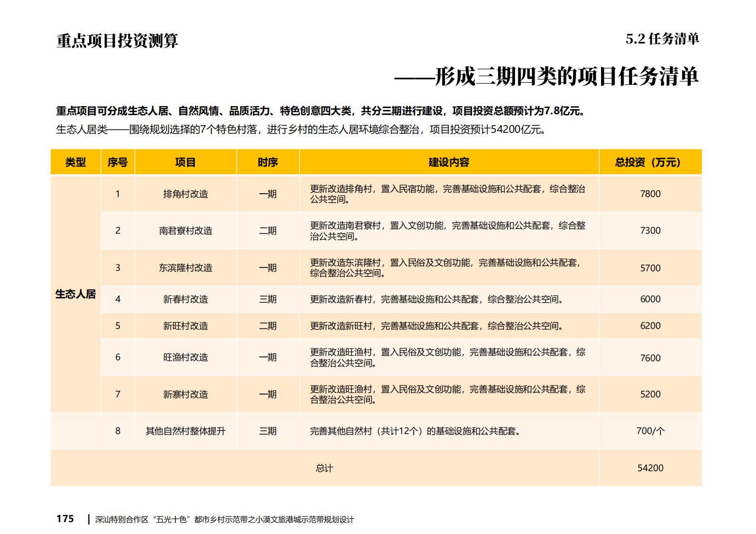Image resolution: width=756 pixels, height=534 pixels.
Task: Click the 二期 cell in 南君寮村改造 row
Action: tap(268, 231)
